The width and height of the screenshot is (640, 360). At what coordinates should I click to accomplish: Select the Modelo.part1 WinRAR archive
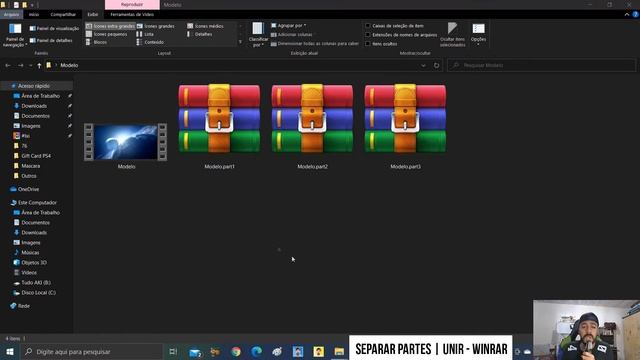(219, 126)
